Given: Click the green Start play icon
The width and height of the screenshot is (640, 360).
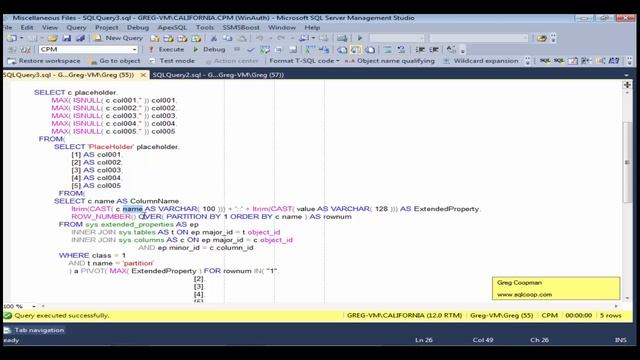Looking at the screenshot, I should click(x=360, y=38).
